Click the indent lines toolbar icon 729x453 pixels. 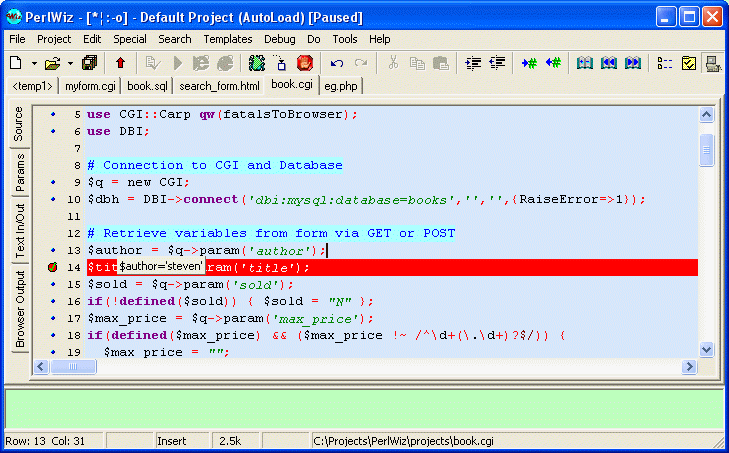pyautogui.click(x=473, y=63)
